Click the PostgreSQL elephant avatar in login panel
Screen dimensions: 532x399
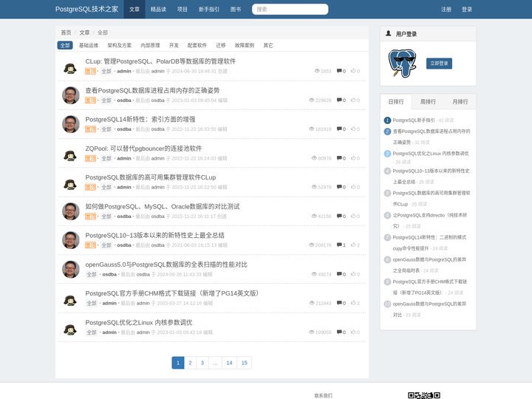402,63
